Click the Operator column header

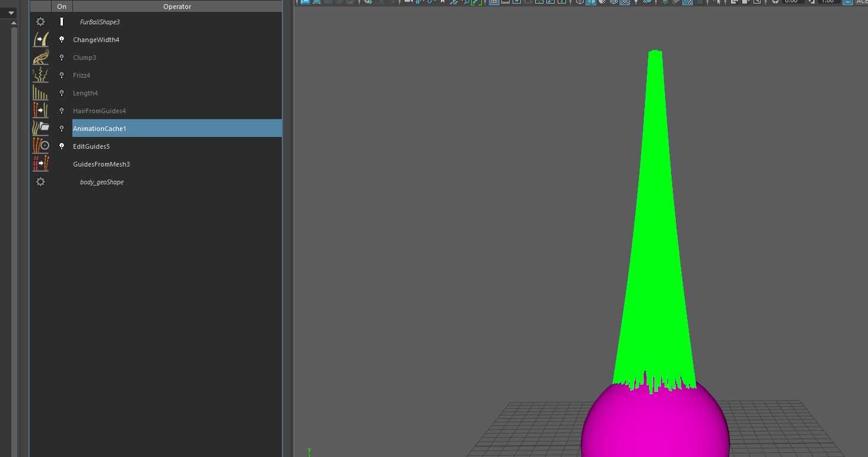click(x=177, y=7)
